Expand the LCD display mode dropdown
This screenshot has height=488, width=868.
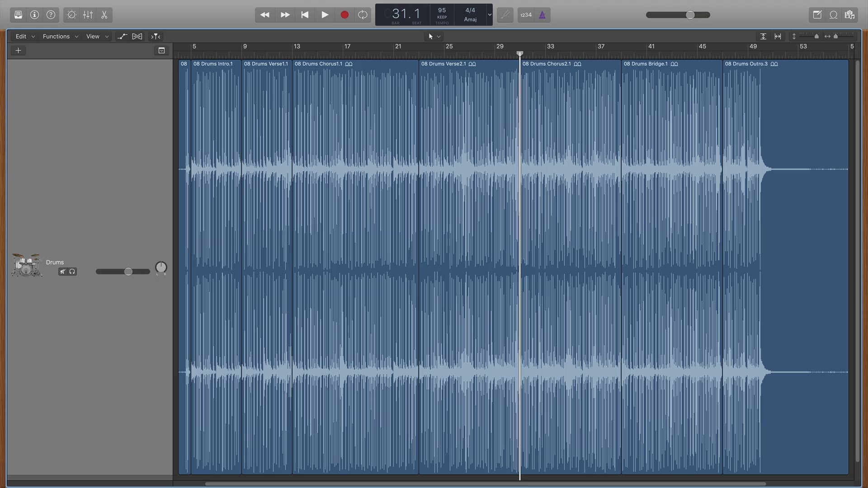[489, 15]
